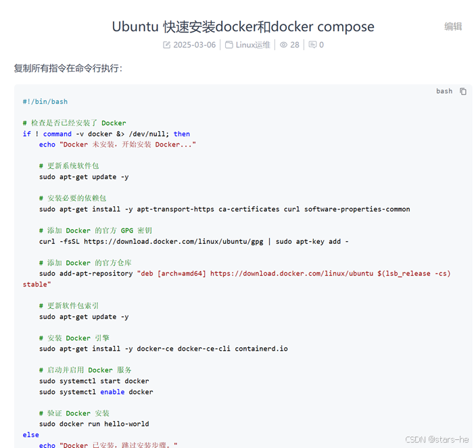The height and width of the screenshot is (448, 476).
Task: Click the download.docker.com gpg URL text
Action: click(x=173, y=241)
